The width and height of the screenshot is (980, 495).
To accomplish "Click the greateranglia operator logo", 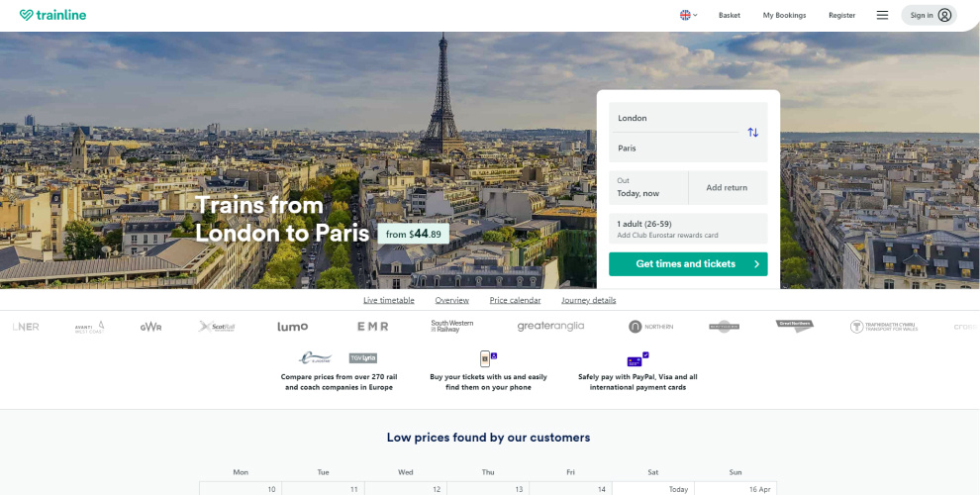I will coord(550,327).
